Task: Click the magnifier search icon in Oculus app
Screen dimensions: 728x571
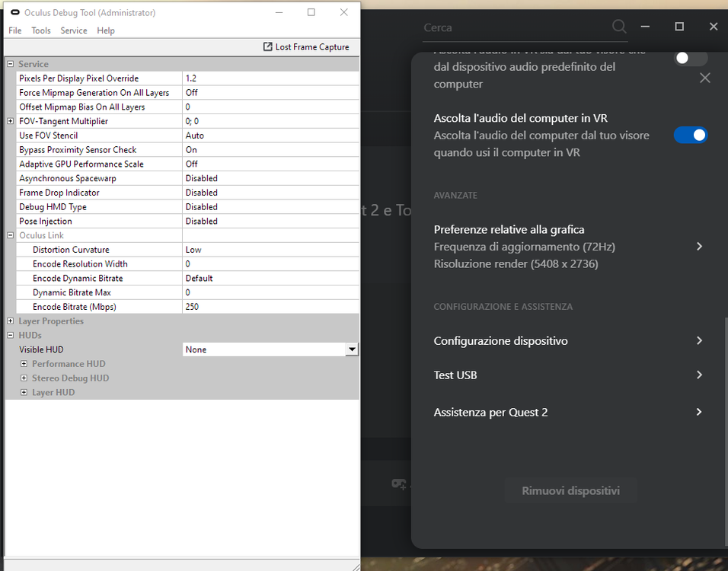Action: point(619,27)
